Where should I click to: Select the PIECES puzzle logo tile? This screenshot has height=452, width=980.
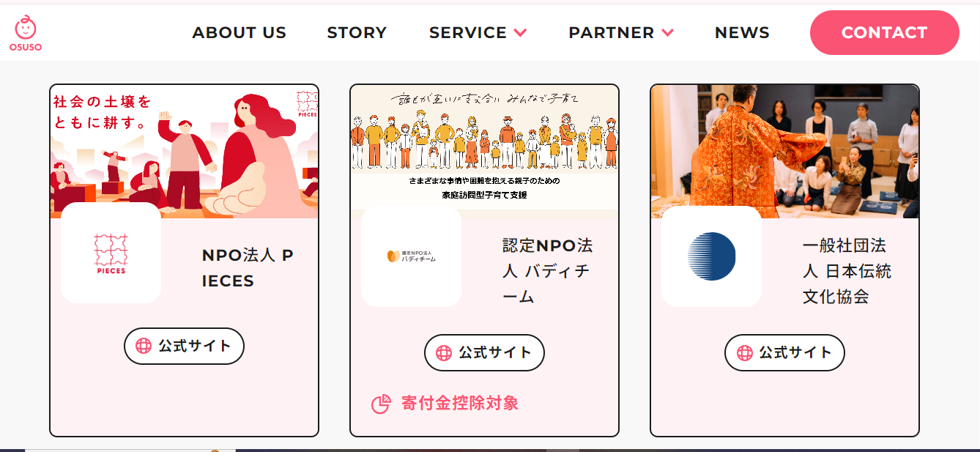(111, 253)
